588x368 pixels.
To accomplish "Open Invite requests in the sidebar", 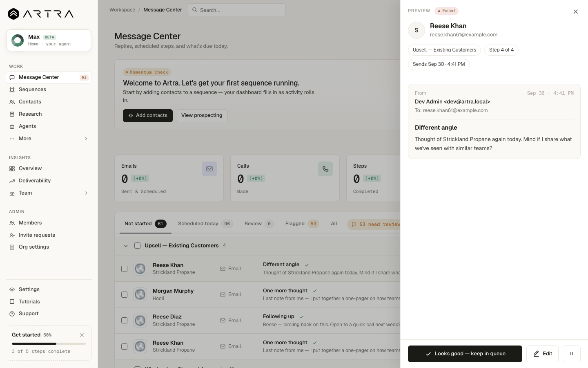I will [49, 235].
